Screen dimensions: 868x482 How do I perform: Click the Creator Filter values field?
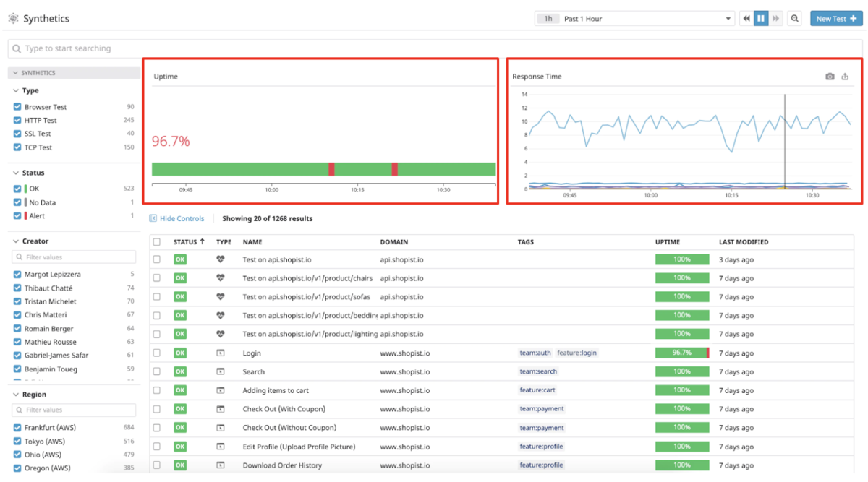coord(74,257)
